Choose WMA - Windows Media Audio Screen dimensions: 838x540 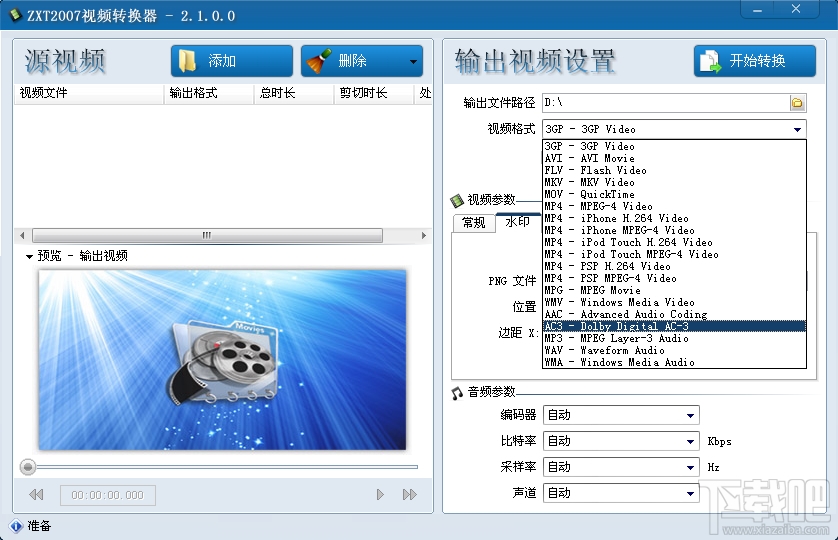(x=674, y=362)
